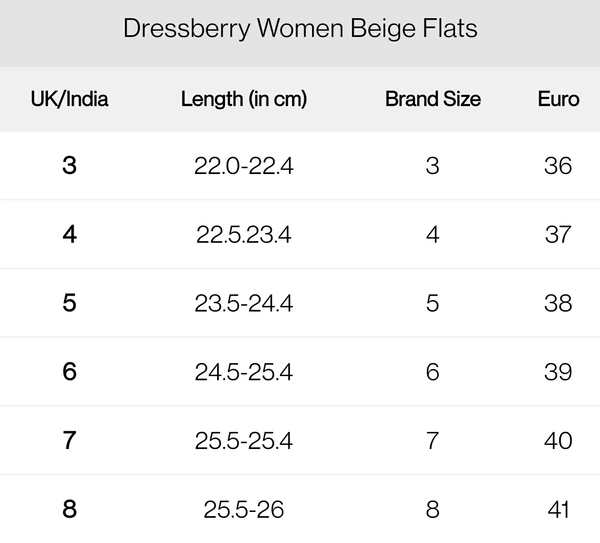Select Euro size 40 cell
The image size is (600, 543).
pos(558,441)
